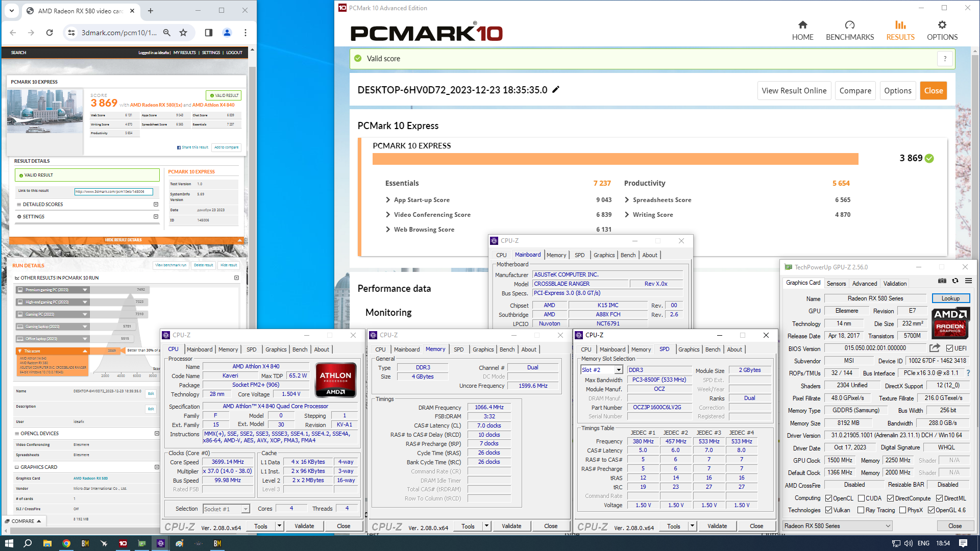Reload the browser page
The width and height of the screenshot is (980, 551).
click(50, 33)
